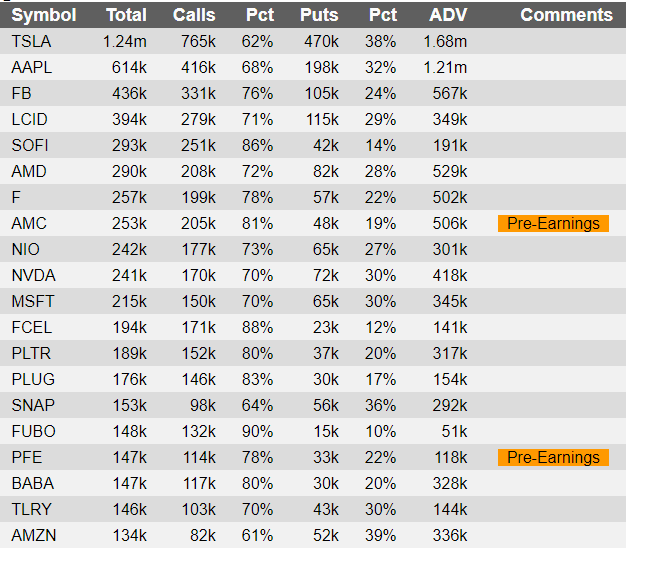Click the FUBO ticker symbol
The width and height of the screenshot is (657, 561).
pos(34,431)
